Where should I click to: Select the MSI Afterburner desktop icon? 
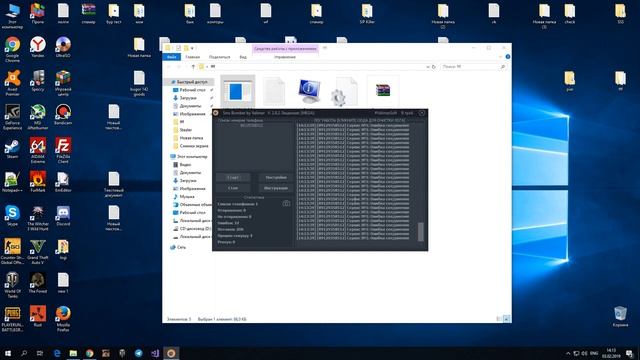point(38,117)
